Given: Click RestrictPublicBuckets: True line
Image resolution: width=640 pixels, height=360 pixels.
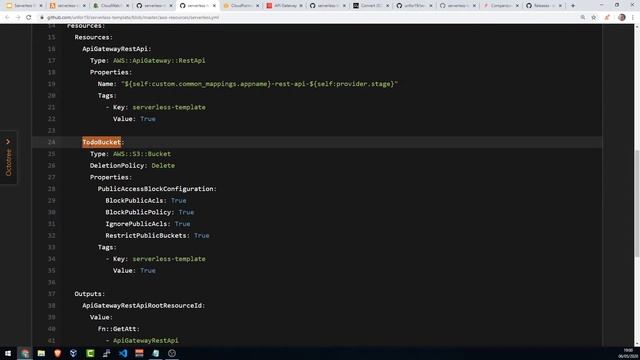Looking at the screenshot, I should tap(157, 236).
